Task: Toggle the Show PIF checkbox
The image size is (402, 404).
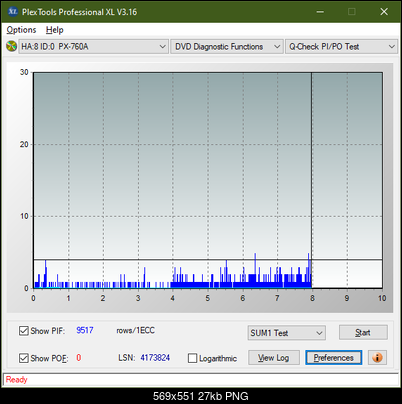Action: point(24,331)
